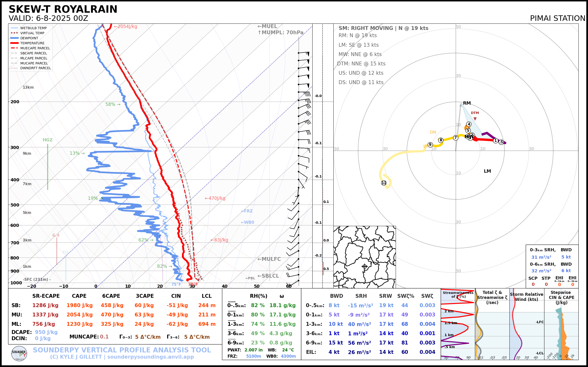Click the LM storm motion label
The height and width of the screenshot is (367, 588).
pos(487,171)
